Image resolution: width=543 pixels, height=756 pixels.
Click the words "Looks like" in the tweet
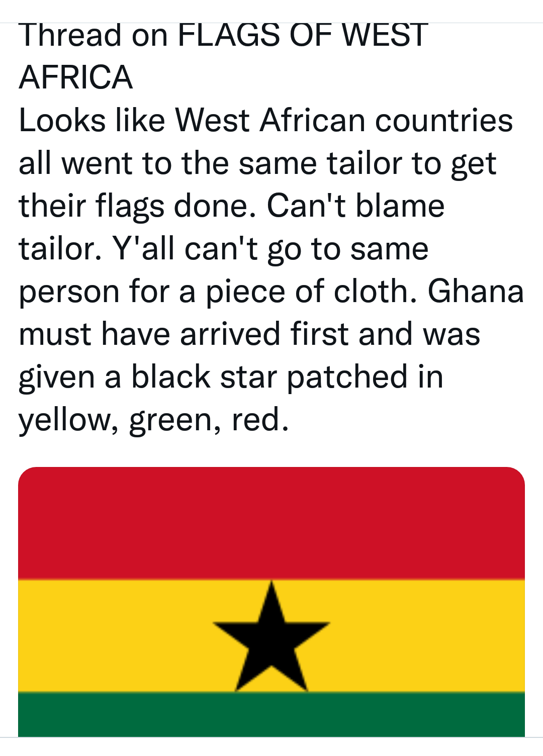tap(92, 121)
